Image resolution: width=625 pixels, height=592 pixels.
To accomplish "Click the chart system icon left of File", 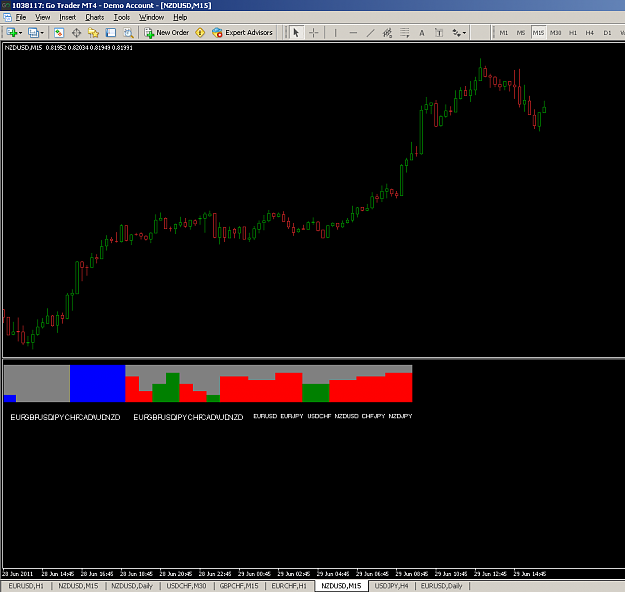I will 7,17.
